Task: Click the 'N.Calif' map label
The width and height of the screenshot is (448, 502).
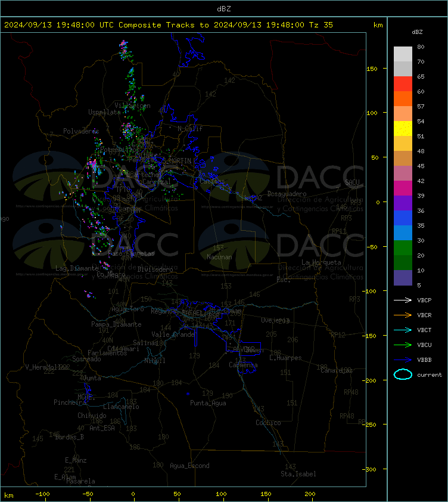Action: pyautogui.click(x=190, y=129)
